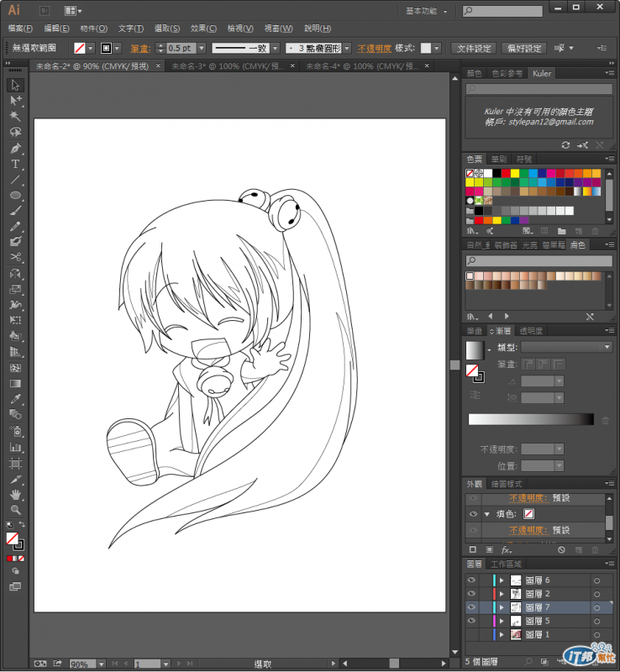Viewport: 620px width, 672px height.
Task: Select the Magic Wand tool
Action: 15,116
